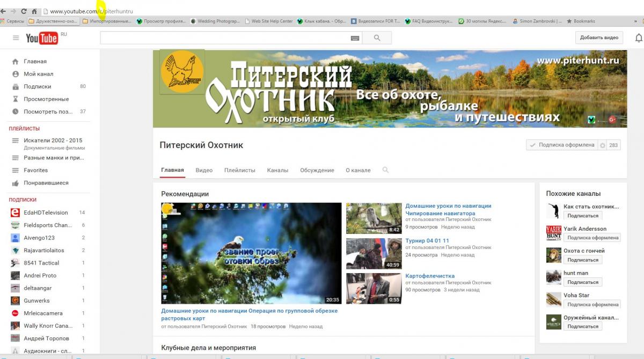The height and width of the screenshot is (359, 644).
Task: Click the YouTube search input field
Action: pos(225,38)
